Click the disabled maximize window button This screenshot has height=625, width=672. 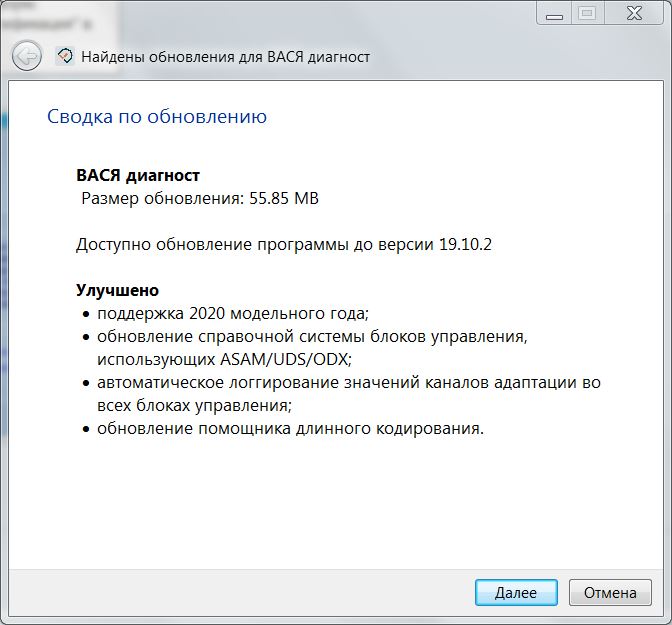[x=587, y=14]
